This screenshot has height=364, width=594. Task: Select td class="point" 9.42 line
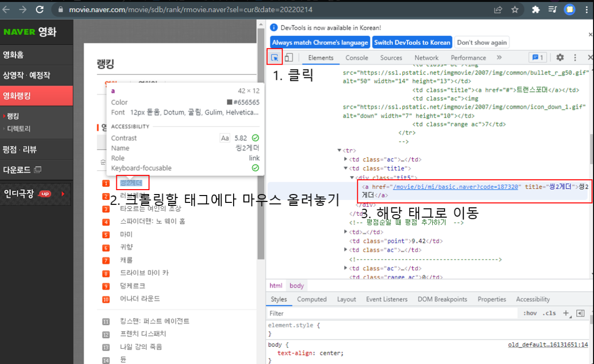[x=396, y=241]
